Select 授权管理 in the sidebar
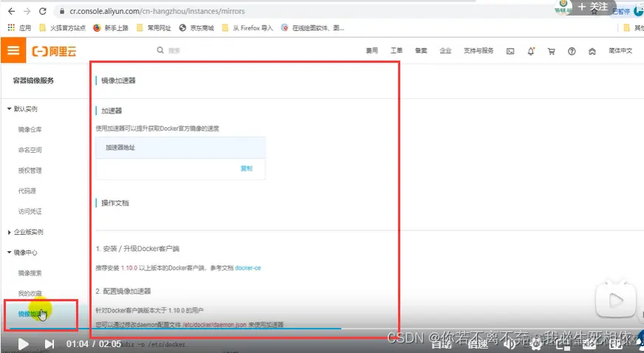The image size is (644, 353). [x=30, y=171]
